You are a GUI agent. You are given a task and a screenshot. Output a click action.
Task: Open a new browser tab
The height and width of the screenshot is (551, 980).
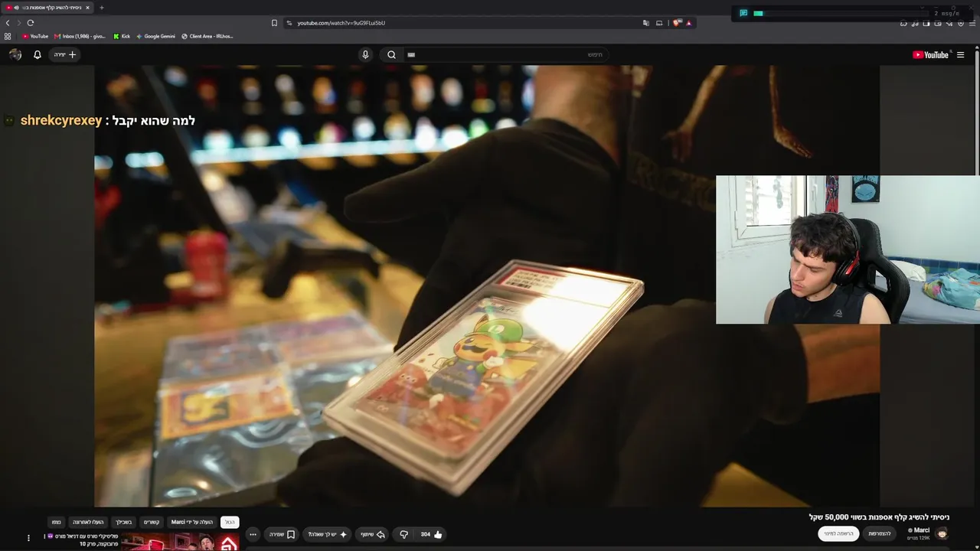101,8
